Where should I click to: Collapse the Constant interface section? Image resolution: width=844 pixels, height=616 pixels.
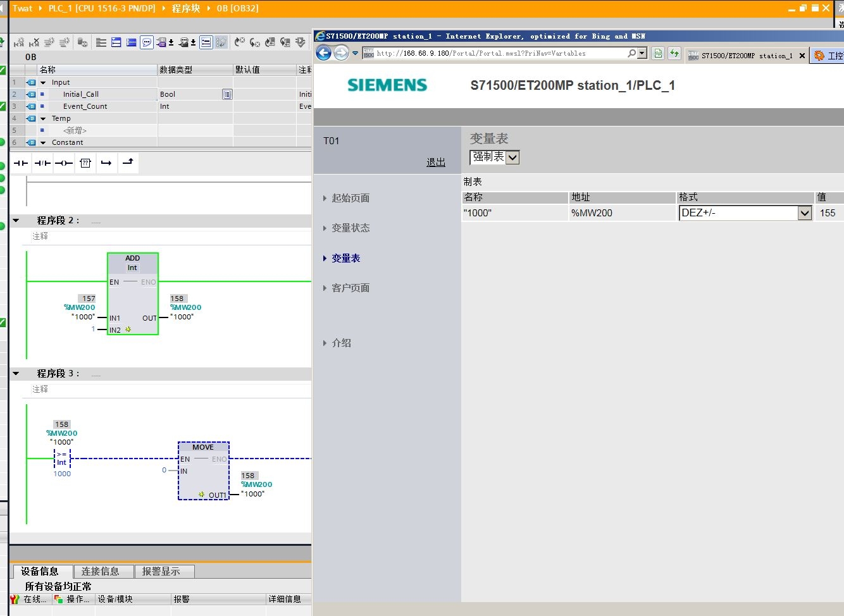(43, 143)
